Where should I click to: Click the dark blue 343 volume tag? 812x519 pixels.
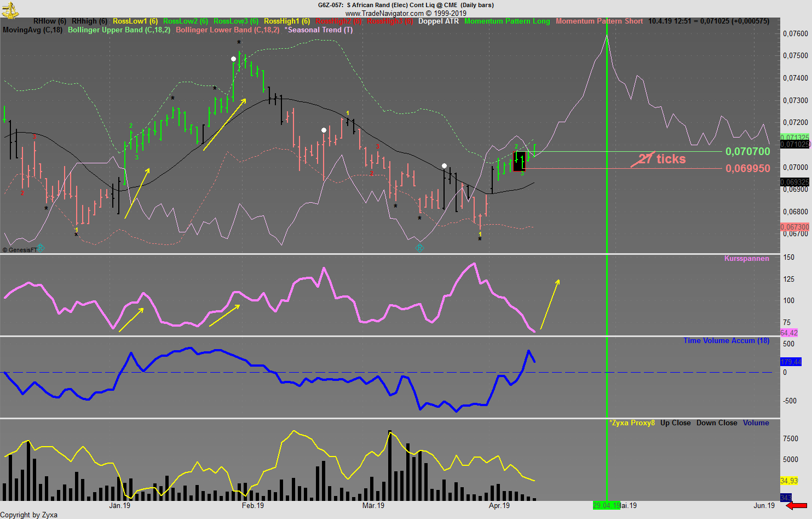(x=786, y=498)
